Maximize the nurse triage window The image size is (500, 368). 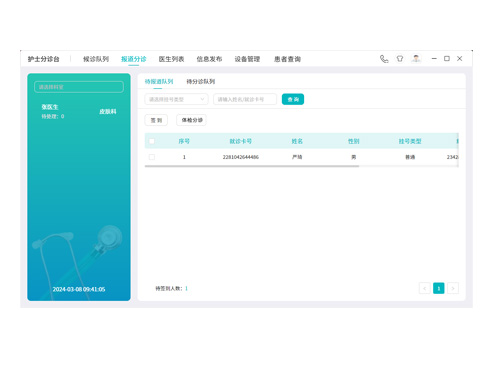(447, 59)
